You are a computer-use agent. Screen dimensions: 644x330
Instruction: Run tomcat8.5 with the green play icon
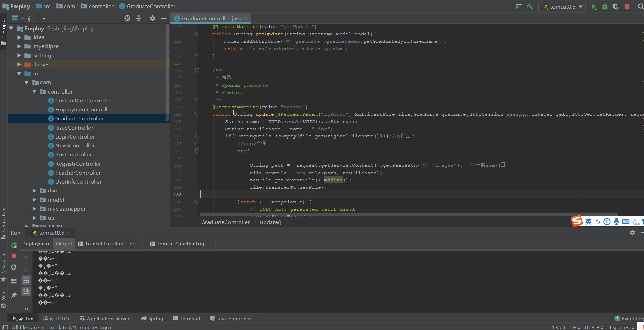tap(594, 7)
